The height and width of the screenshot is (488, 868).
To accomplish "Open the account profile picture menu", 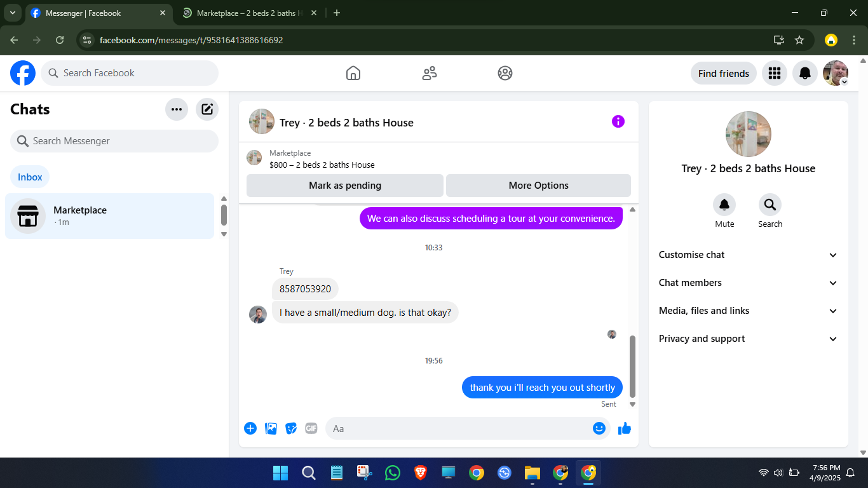I will click(836, 73).
